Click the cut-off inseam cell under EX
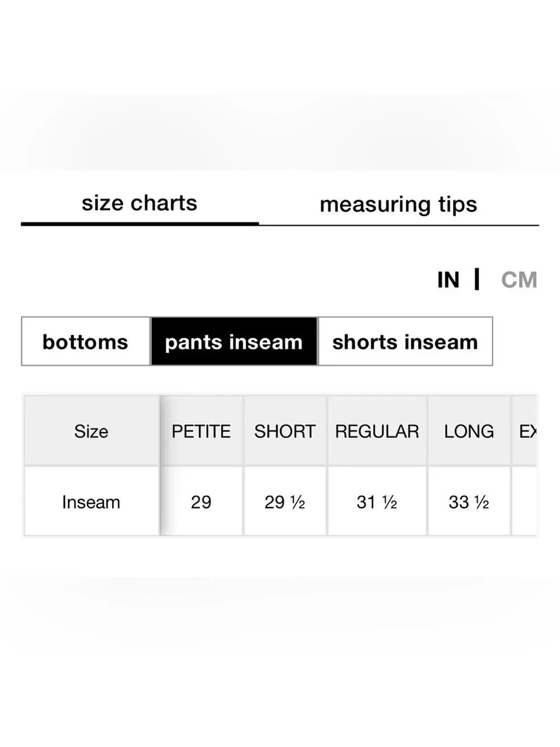 (x=525, y=502)
